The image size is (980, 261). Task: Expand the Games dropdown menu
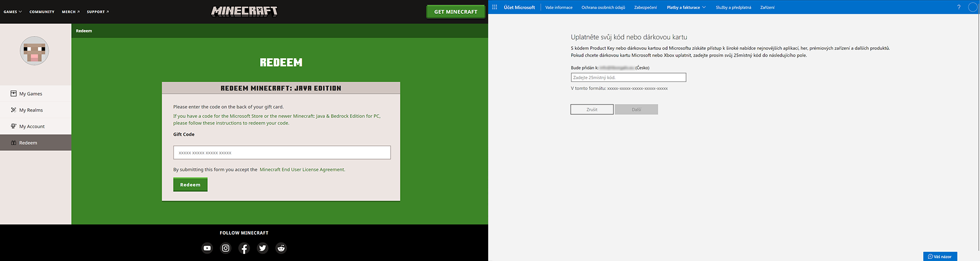tap(13, 12)
